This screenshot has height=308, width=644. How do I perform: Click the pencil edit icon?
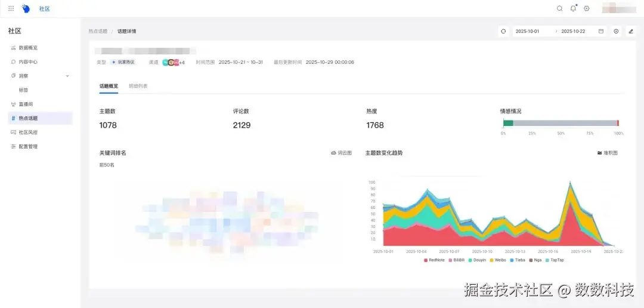(631, 31)
